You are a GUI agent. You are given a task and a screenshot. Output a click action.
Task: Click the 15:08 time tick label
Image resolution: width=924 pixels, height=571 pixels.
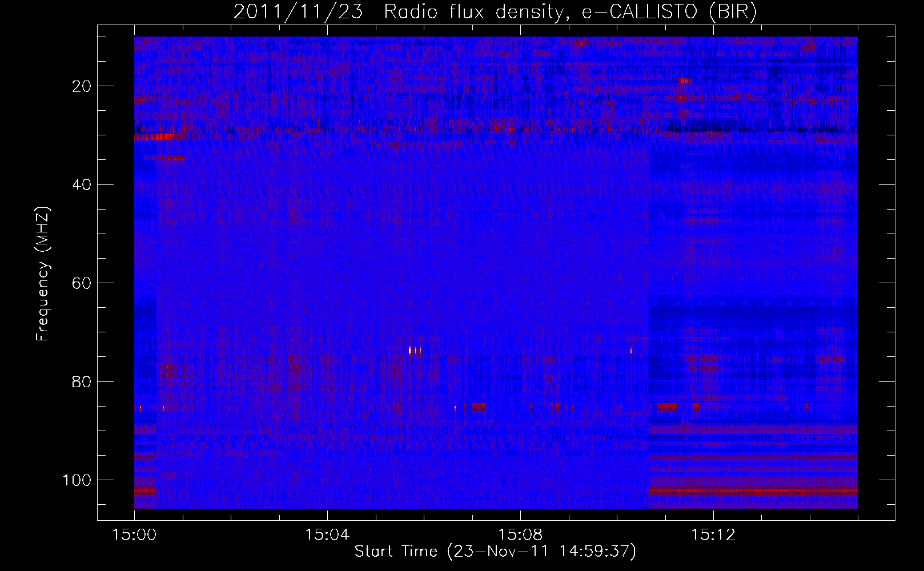(520, 535)
